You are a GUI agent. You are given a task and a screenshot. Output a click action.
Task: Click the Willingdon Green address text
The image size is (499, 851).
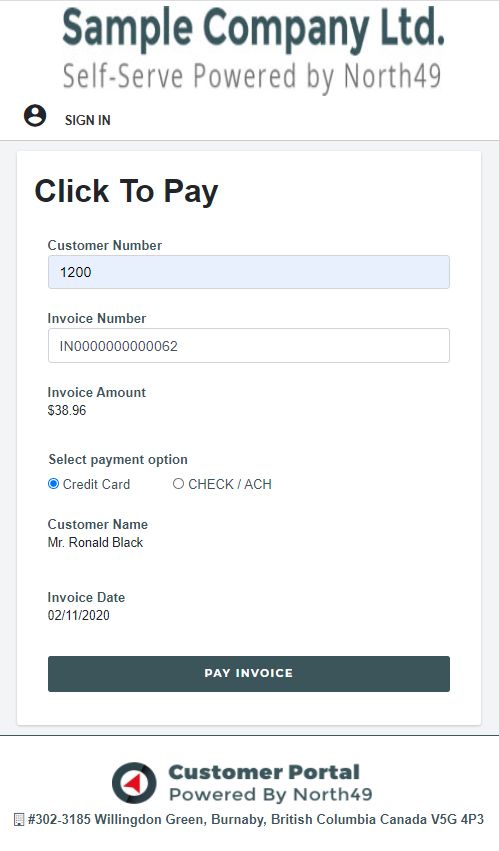256,820
